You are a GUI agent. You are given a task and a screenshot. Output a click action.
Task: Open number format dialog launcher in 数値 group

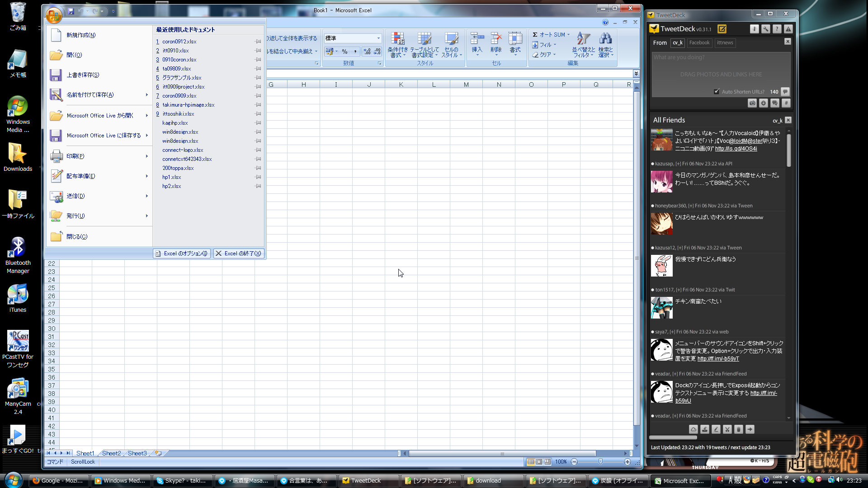(379, 63)
